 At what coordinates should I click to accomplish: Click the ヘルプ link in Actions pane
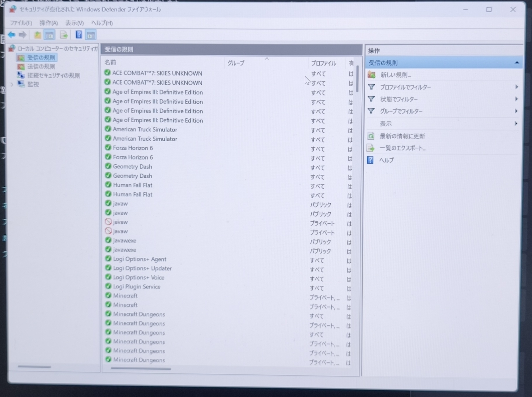[386, 160]
